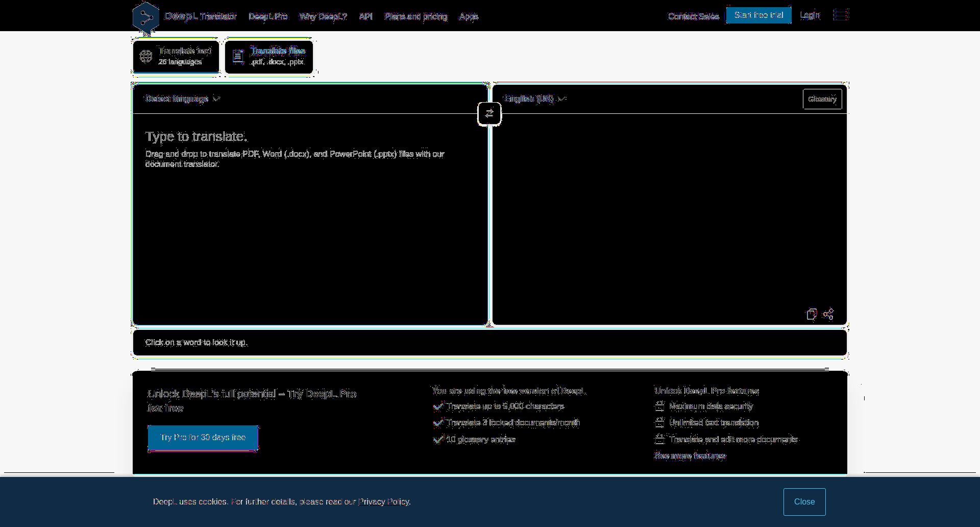
Task: Switch to Translate text tab
Action: click(176, 56)
